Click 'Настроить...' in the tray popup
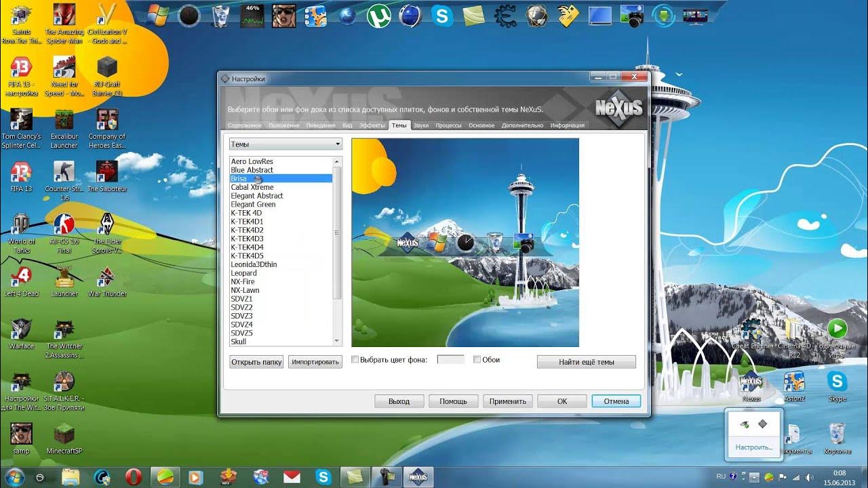Image resolution: width=868 pixels, height=488 pixels. [x=753, y=447]
